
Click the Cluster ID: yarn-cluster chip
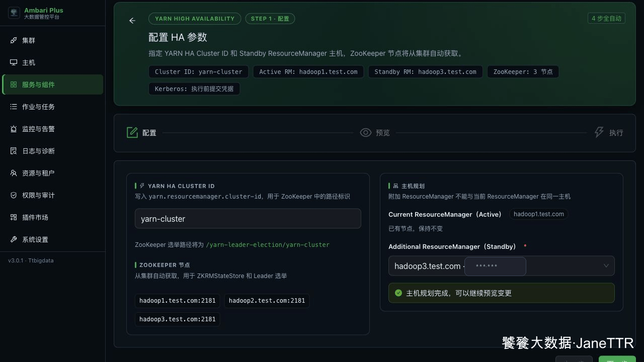[x=198, y=72]
